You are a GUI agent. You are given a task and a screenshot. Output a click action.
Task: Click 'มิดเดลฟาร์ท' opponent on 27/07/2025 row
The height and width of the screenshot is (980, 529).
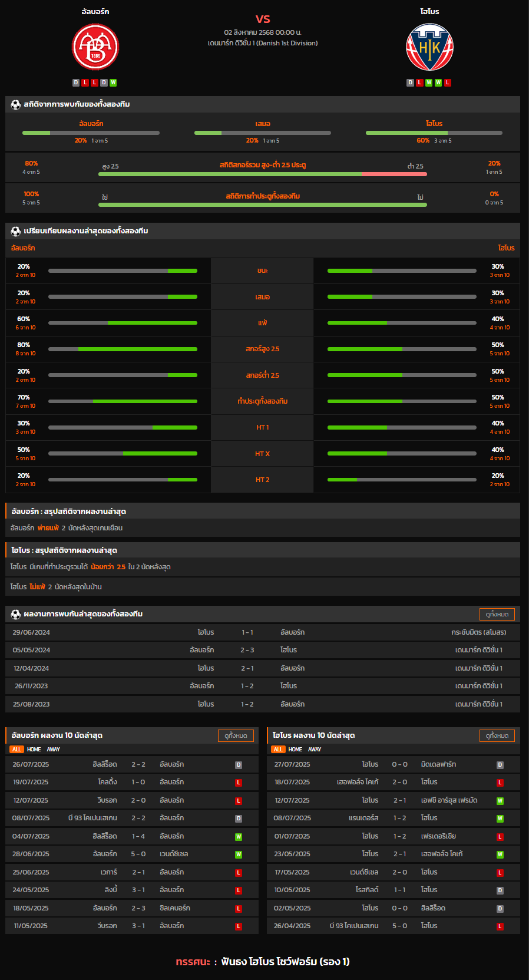(439, 765)
